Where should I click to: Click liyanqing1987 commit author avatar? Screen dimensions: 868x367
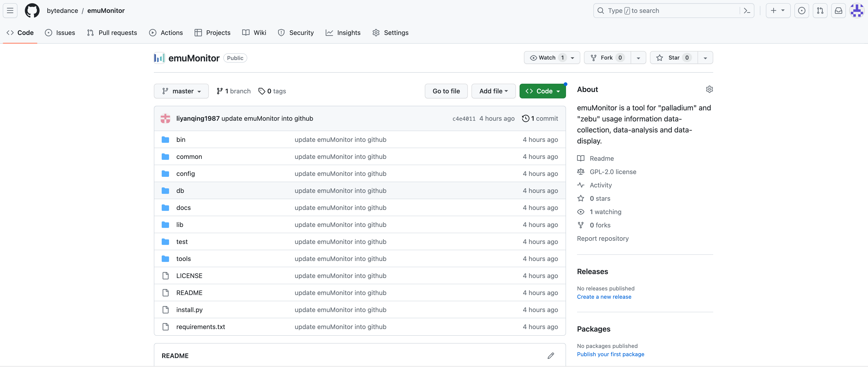165,118
